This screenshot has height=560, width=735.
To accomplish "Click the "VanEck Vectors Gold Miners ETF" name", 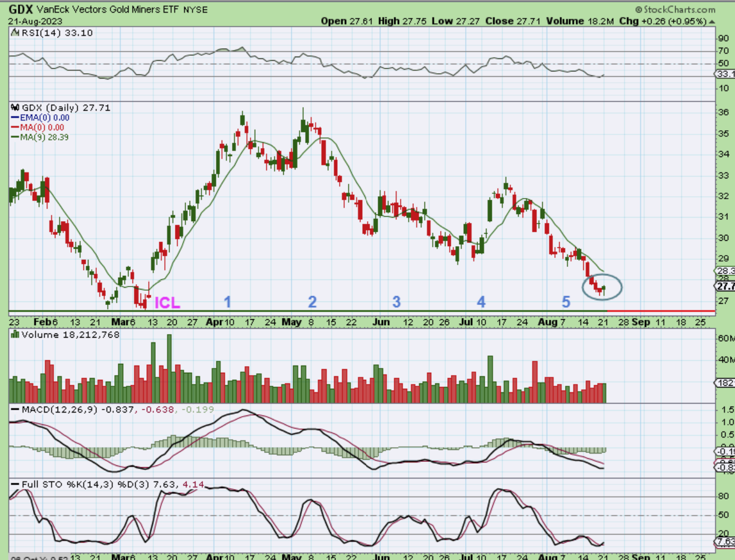I will [108, 10].
